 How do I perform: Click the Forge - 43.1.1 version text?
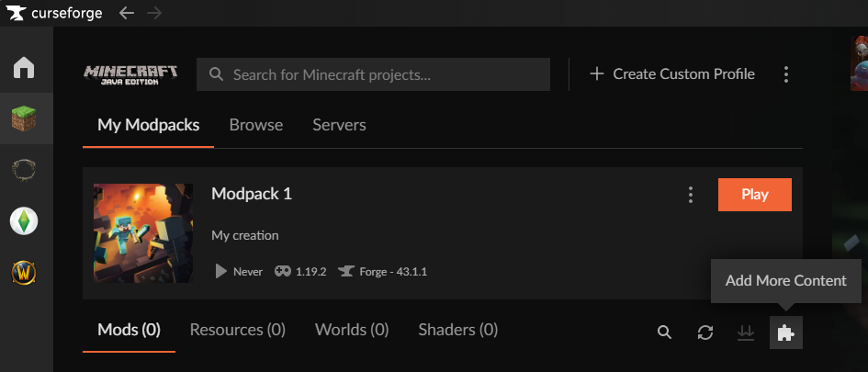pos(393,272)
